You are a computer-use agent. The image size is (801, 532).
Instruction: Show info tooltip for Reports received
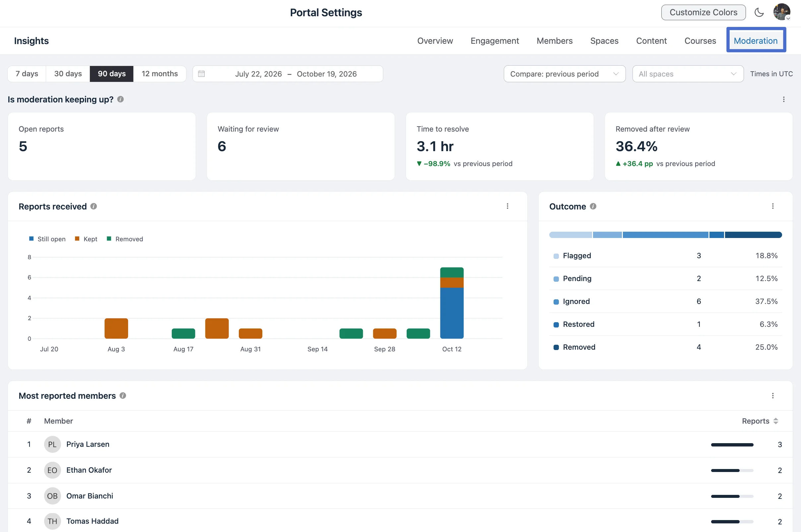pyautogui.click(x=94, y=206)
